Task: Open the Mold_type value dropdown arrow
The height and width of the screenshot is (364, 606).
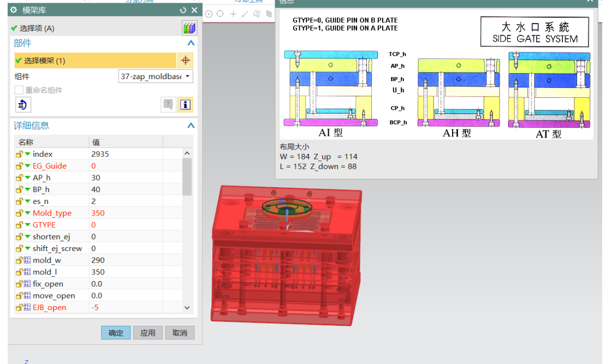Action: coord(28,213)
